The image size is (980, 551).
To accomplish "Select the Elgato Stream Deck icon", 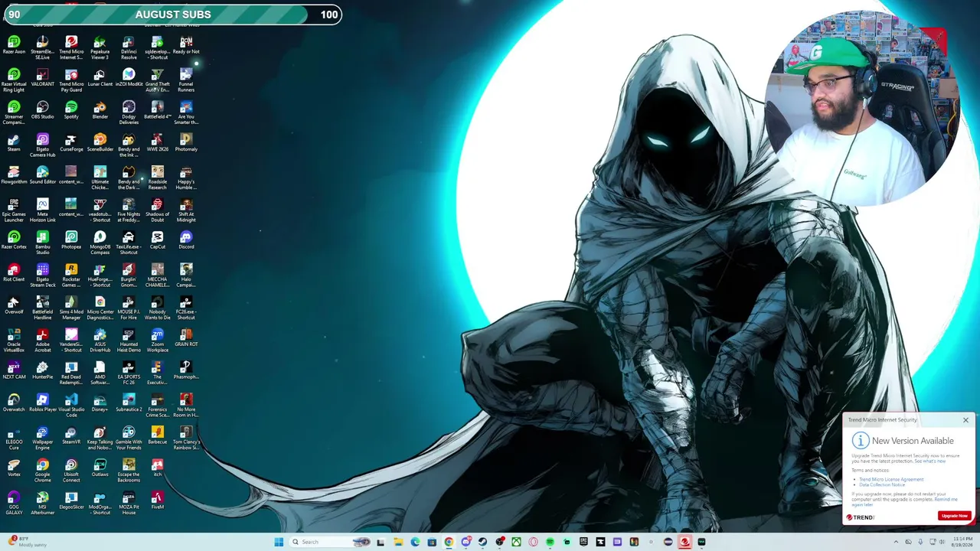I will [42, 275].
